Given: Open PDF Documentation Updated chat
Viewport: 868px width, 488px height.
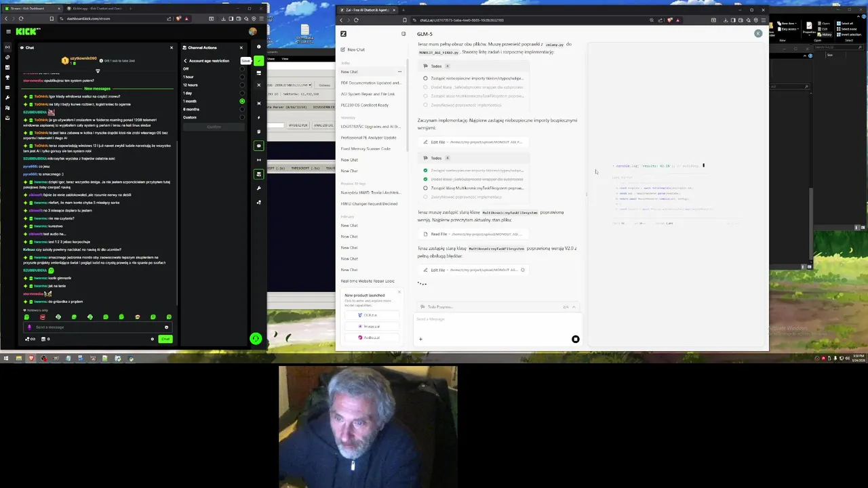Looking at the screenshot, I should (x=370, y=83).
